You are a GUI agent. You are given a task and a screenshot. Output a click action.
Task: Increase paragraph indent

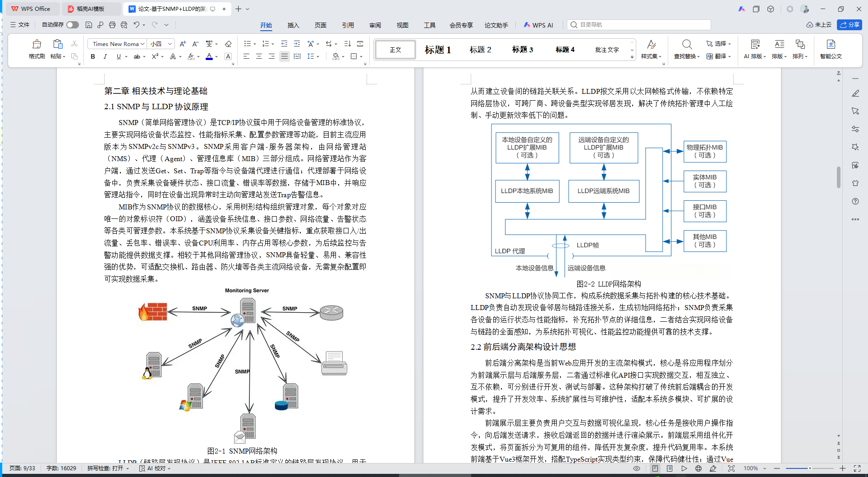[x=297, y=44]
